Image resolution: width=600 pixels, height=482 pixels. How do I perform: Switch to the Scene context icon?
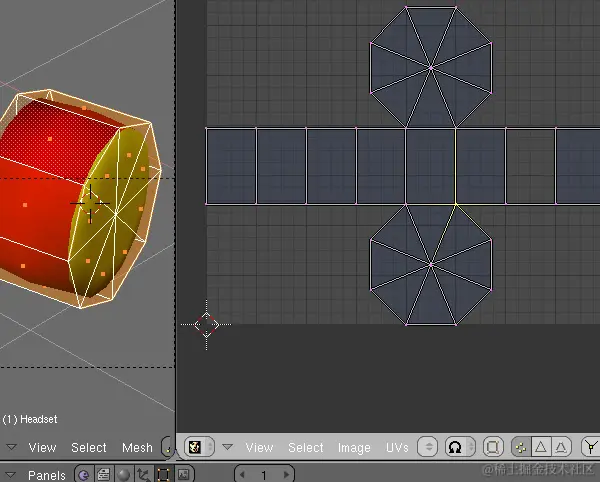(184, 475)
